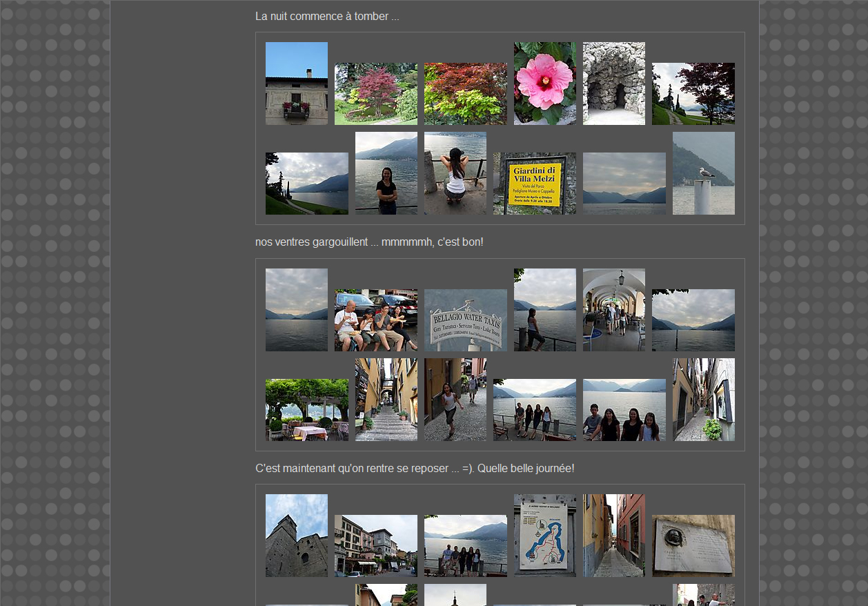Open the wall plaque with relief photo
The width and height of the screenshot is (868, 606).
693,546
